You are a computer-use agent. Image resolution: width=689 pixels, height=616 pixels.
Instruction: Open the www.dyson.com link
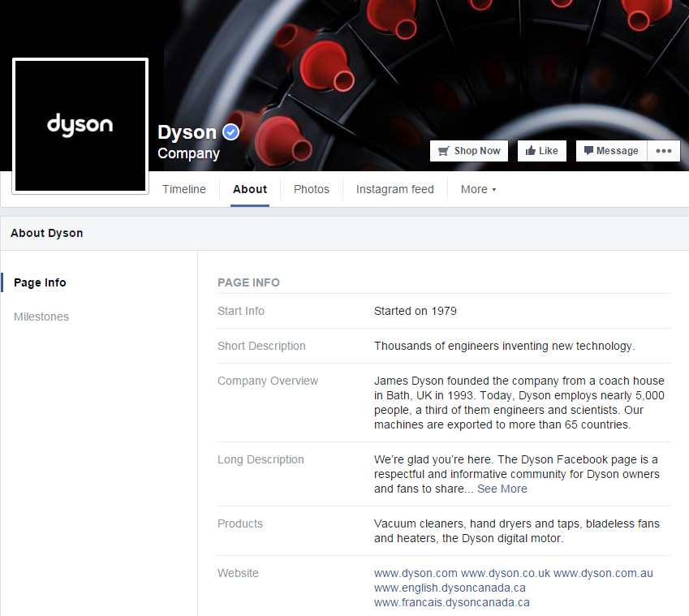pyautogui.click(x=416, y=573)
